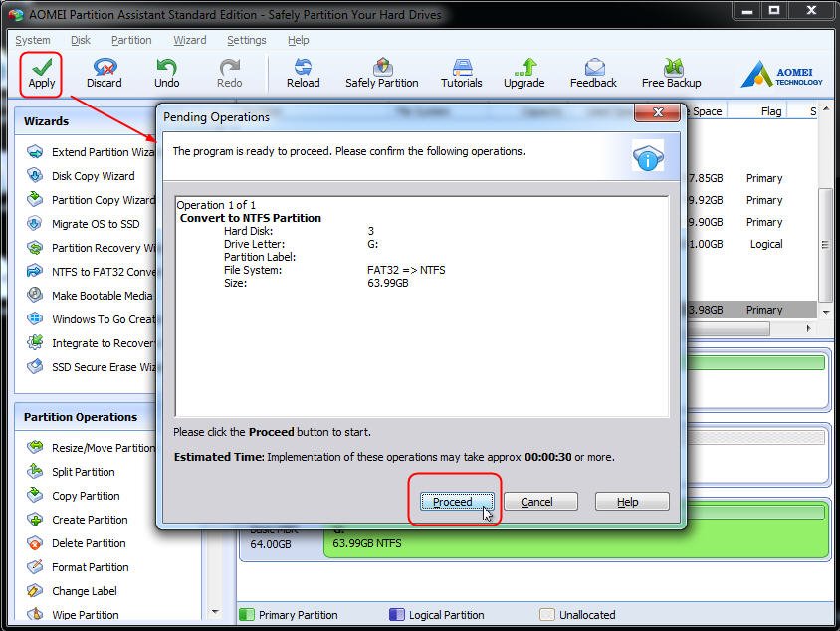Click Help button in Pending Operations dialog

pos(632,502)
